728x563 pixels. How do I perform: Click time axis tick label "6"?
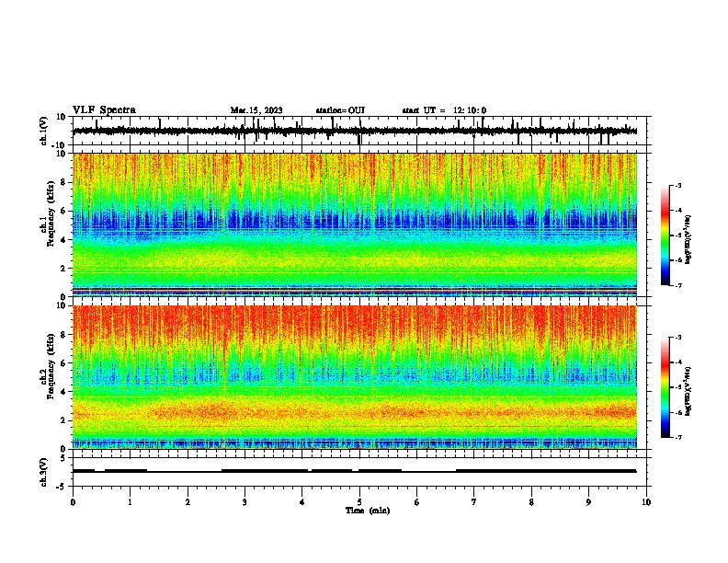pos(417,502)
